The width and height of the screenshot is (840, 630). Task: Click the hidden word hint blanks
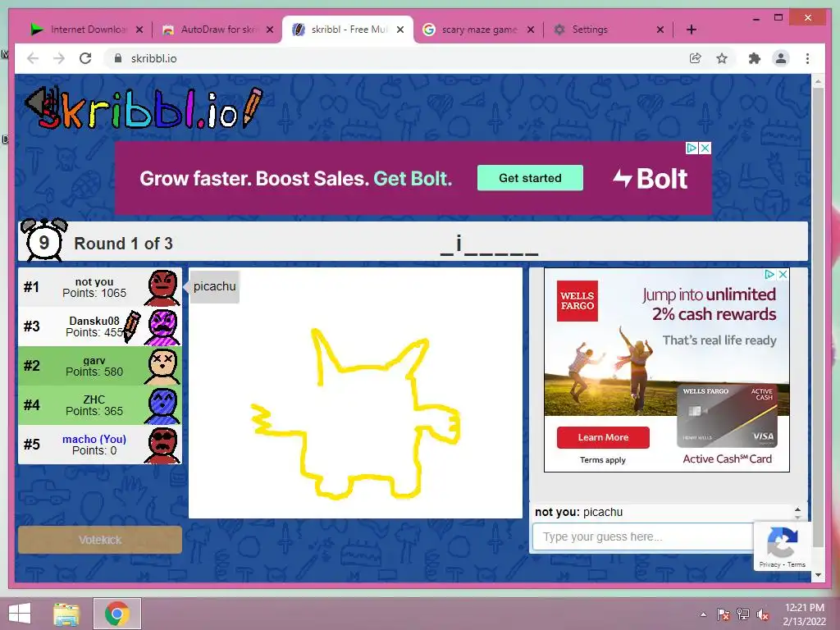[489, 244]
